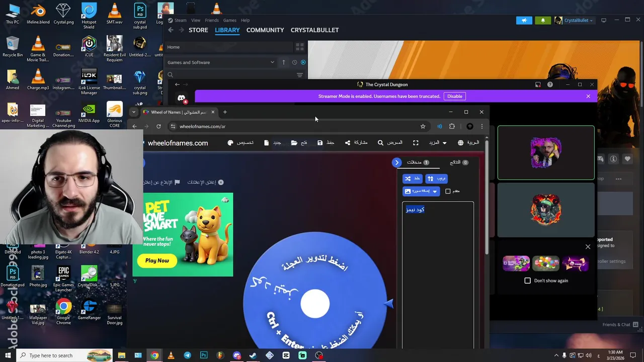Bookmark this page with the Chrome star icon
Screen dimensions: 644x362
pyautogui.click(x=423, y=126)
